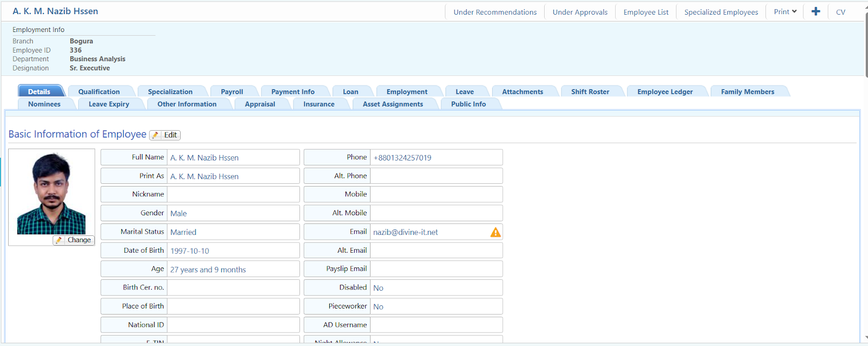Open the Print dropdown menu

tap(785, 11)
